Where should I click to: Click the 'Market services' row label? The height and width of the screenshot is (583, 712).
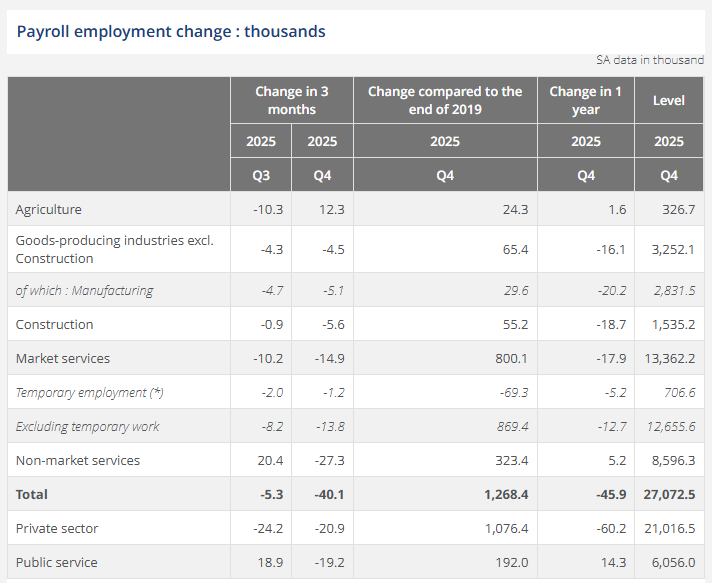[x=63, y=358]
